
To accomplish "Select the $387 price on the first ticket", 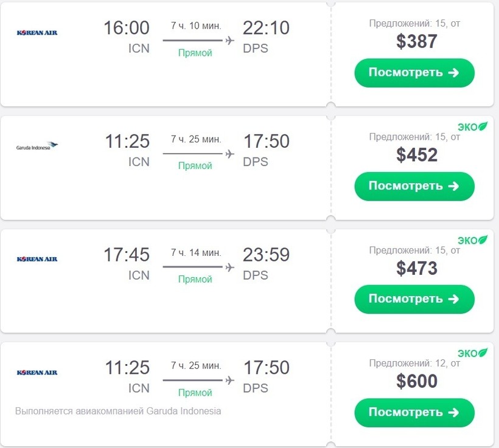I will [x=417, y=41].
